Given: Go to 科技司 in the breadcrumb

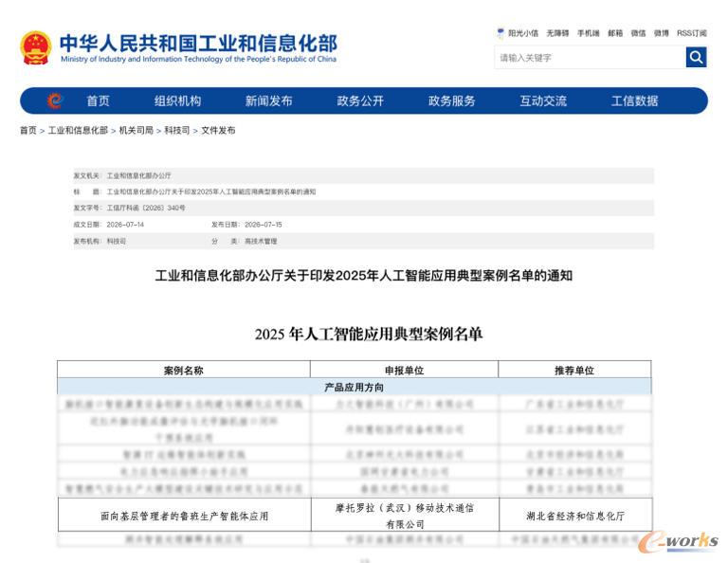Looking at the screenshot, I should pyautogui.click(x=177, y=131).
